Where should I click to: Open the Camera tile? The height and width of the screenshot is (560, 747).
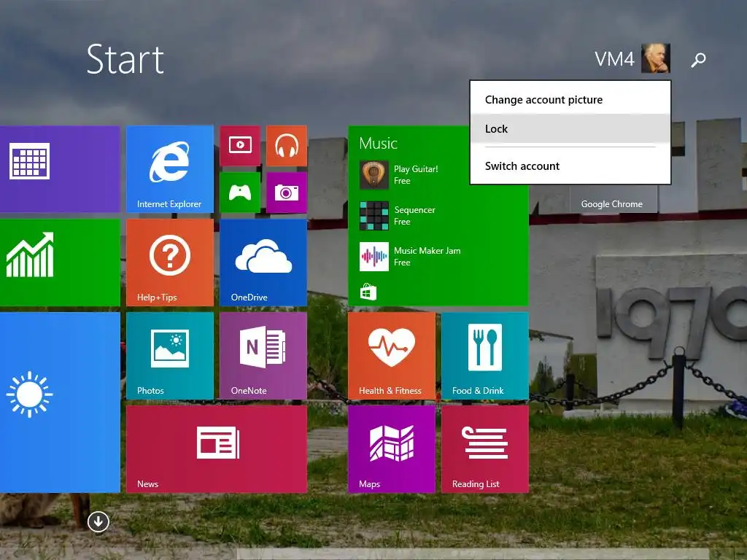[x=286, y=192]
